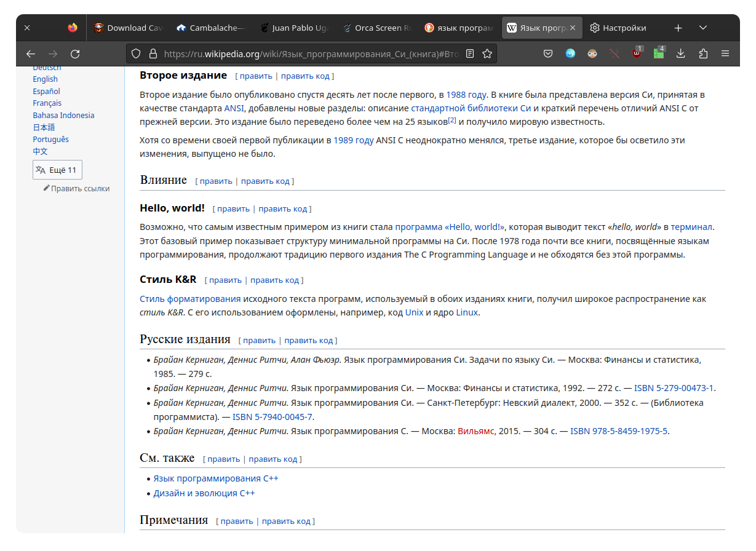Open Français language version
Viewport: 756px width, 551px height.
47,103
